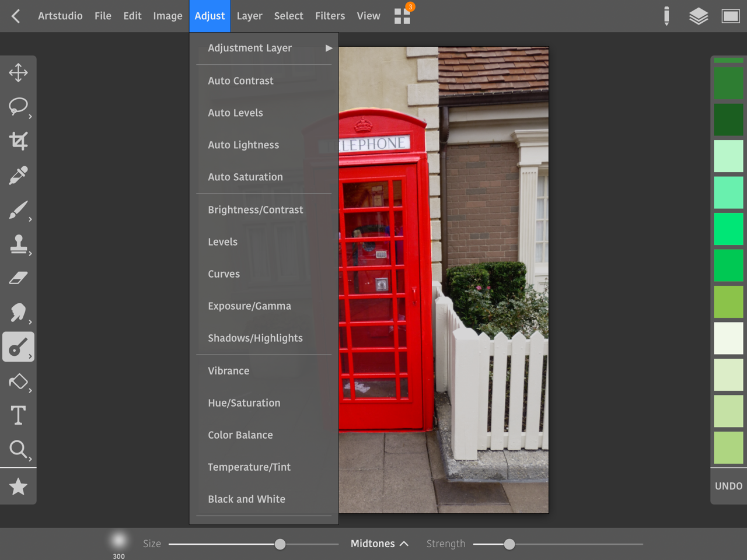
Task: Activate the Clone Stamp tool
Action: tap(18, 244)
